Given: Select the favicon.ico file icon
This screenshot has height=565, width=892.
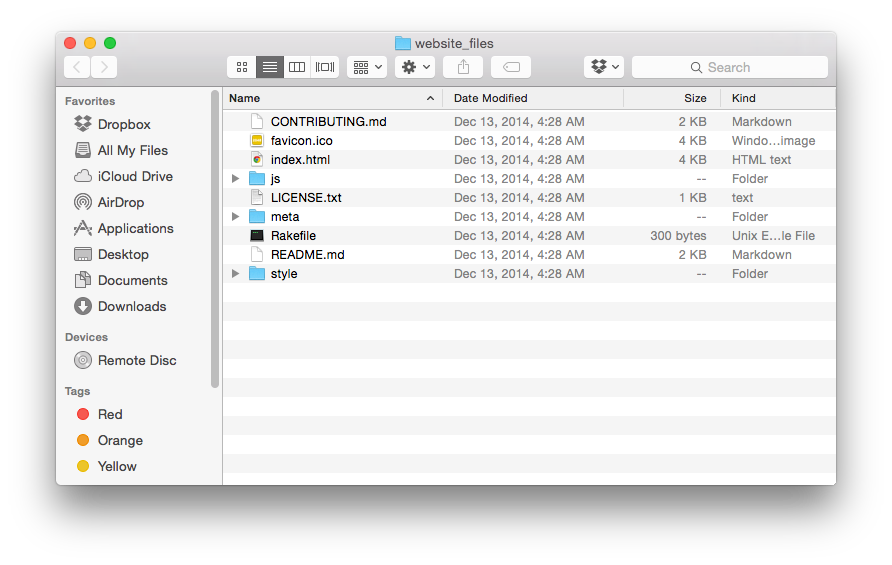Looking at the screenshot, I should point(257,141).
